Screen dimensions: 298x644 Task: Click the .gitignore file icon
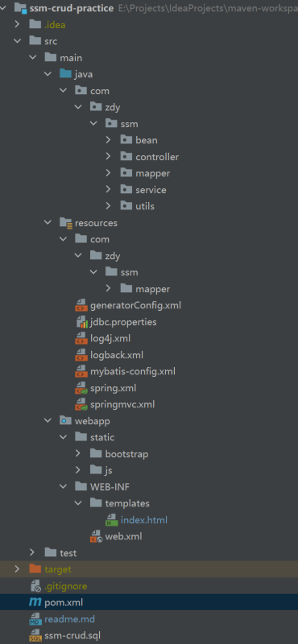(x=35, y=586)
